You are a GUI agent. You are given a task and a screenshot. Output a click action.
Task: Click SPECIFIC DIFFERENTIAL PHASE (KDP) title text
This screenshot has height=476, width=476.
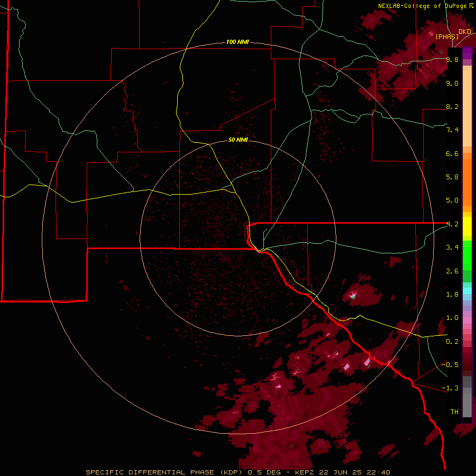(x=164, y=472)
